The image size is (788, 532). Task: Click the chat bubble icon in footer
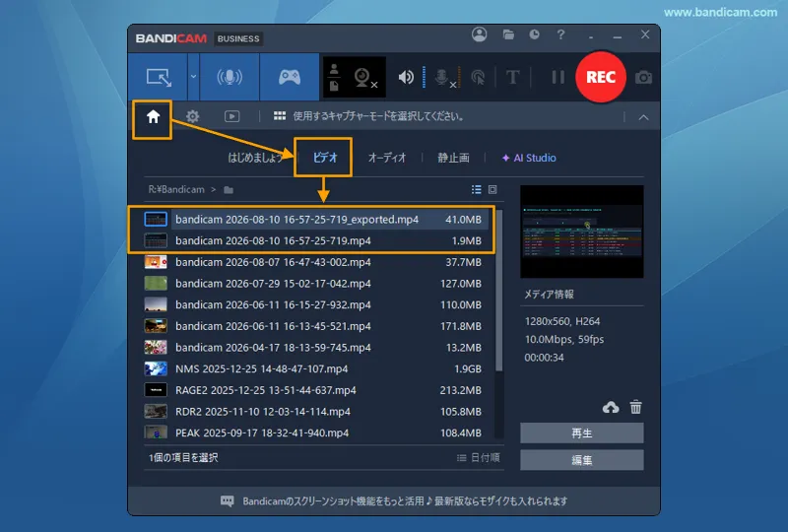[228, 500]
